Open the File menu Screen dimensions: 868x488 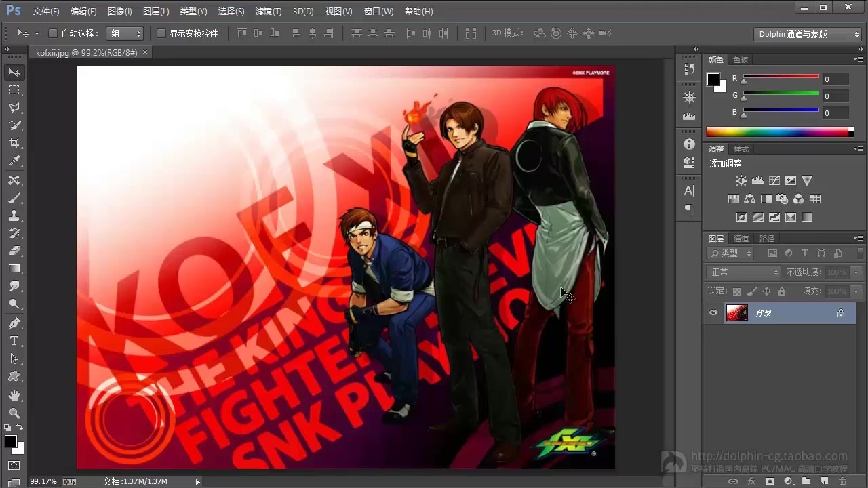coord(46,12)
